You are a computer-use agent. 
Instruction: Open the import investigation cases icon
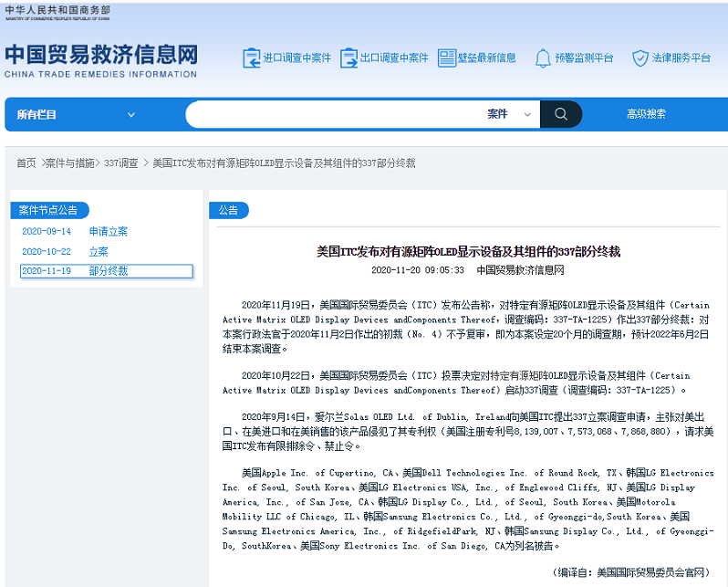(x=251, y=58)
